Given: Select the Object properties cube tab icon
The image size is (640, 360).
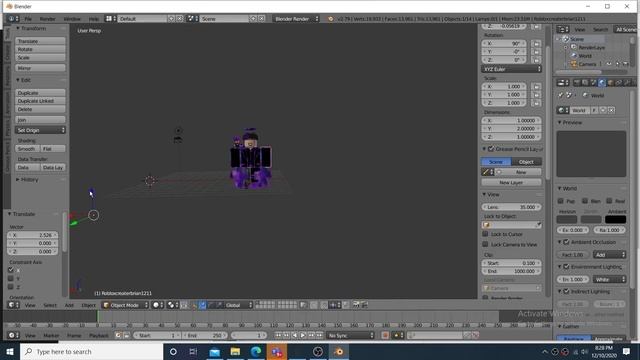Looking at the screenshot, I should pos(610,83).
